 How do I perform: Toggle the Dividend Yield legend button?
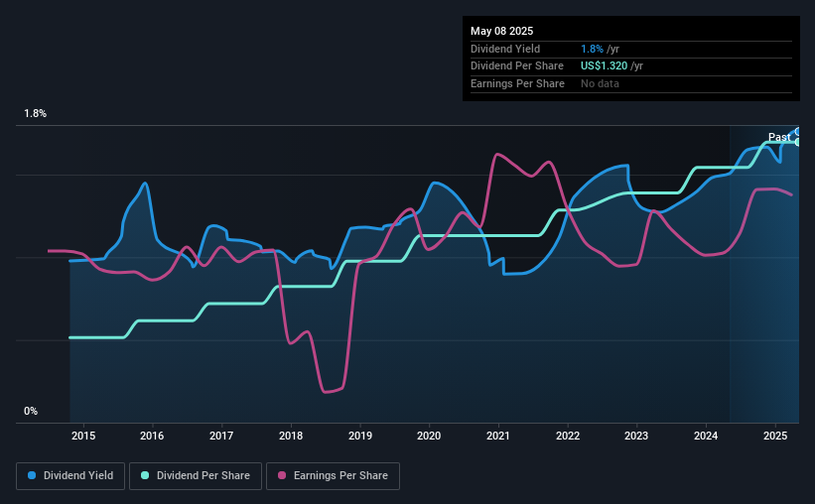point(70,476)
